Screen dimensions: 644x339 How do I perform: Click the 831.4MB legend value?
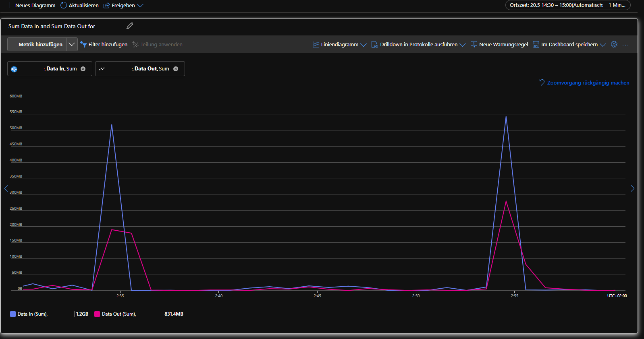174,314
